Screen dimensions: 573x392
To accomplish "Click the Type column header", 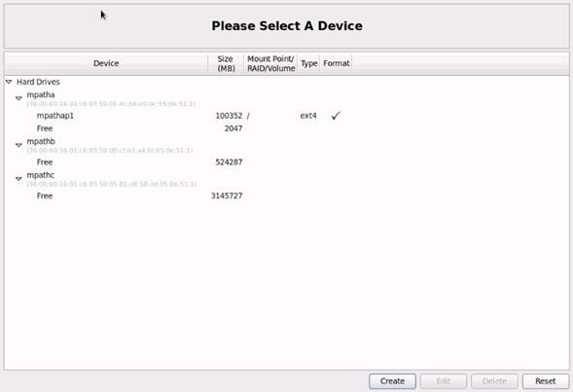I will [308, 63].
